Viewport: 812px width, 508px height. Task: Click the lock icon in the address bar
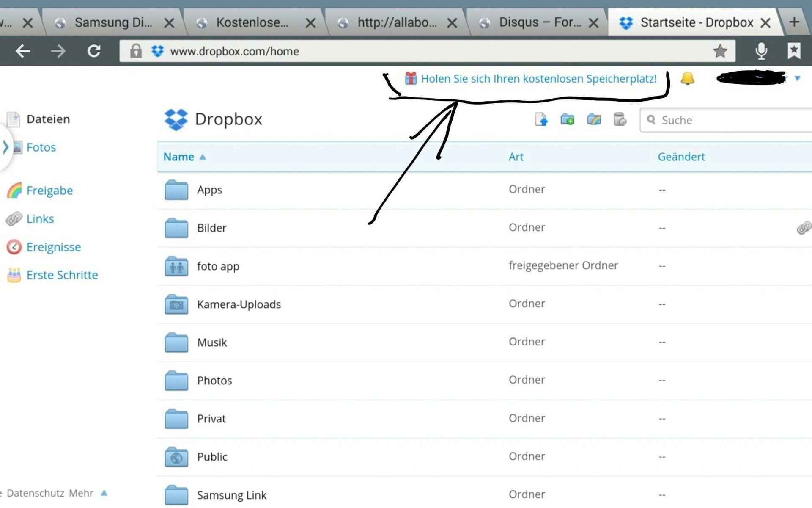(x=135, y=51)
